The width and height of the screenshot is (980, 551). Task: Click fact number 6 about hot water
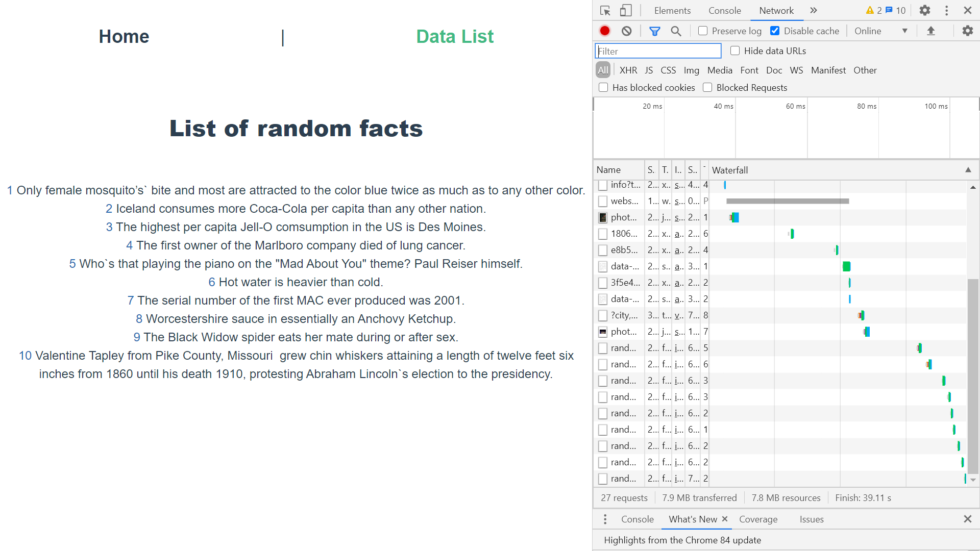296,282
